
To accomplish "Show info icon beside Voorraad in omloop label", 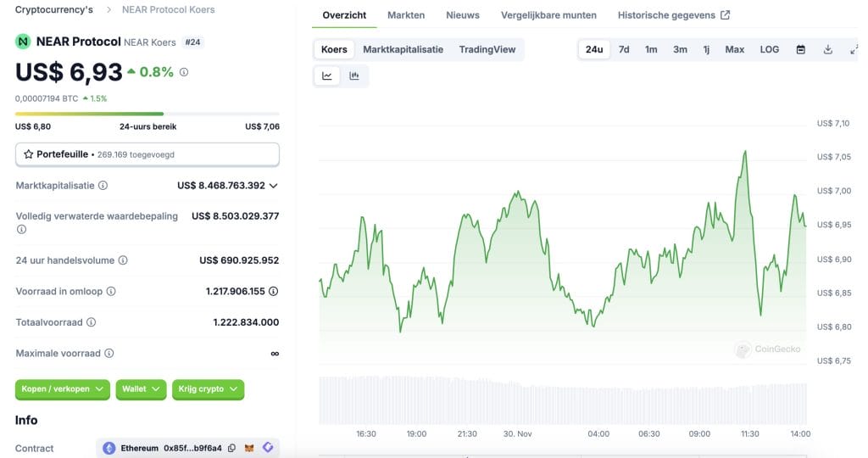I will click(x=111, y=291).
